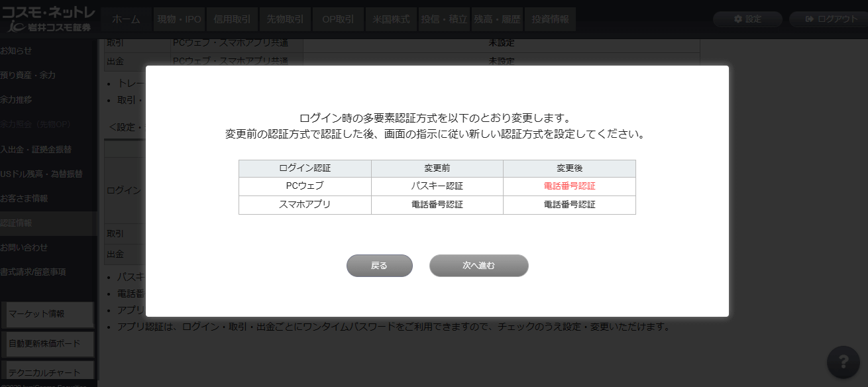868x387 pixels.
Task: Click the 設定 gear button
Action: coord(747,19)
